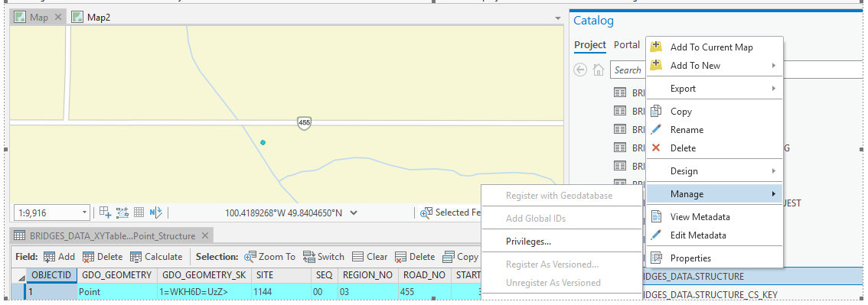Click the route 455 highway shield on the map
This screenshot has height=305, width=868.
click(304, 123)
